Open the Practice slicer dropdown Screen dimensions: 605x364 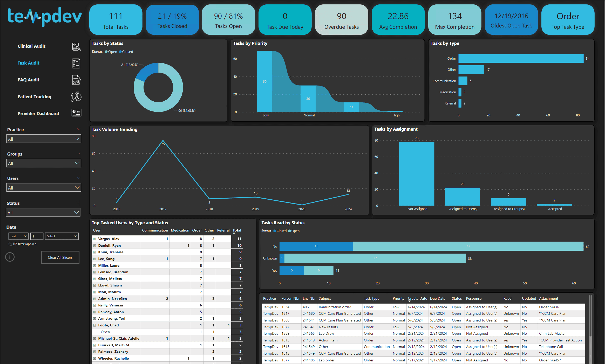click(x=44, y=139)
